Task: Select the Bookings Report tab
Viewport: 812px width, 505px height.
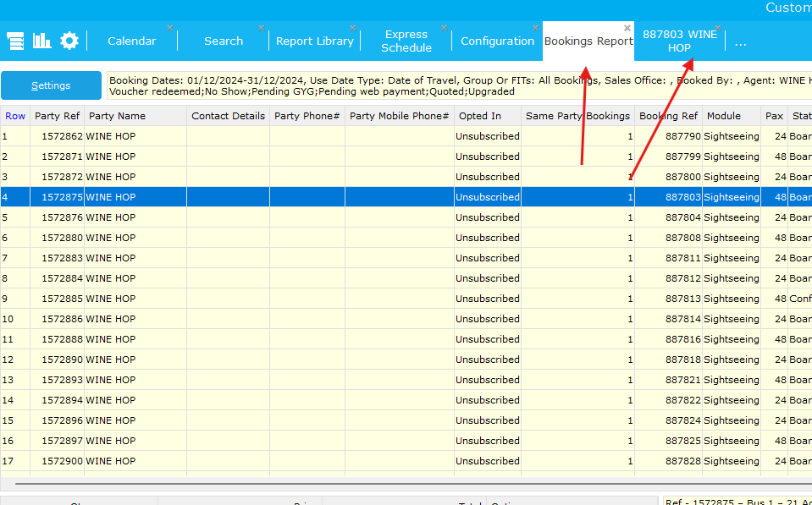Action: [x=588, y=41]
